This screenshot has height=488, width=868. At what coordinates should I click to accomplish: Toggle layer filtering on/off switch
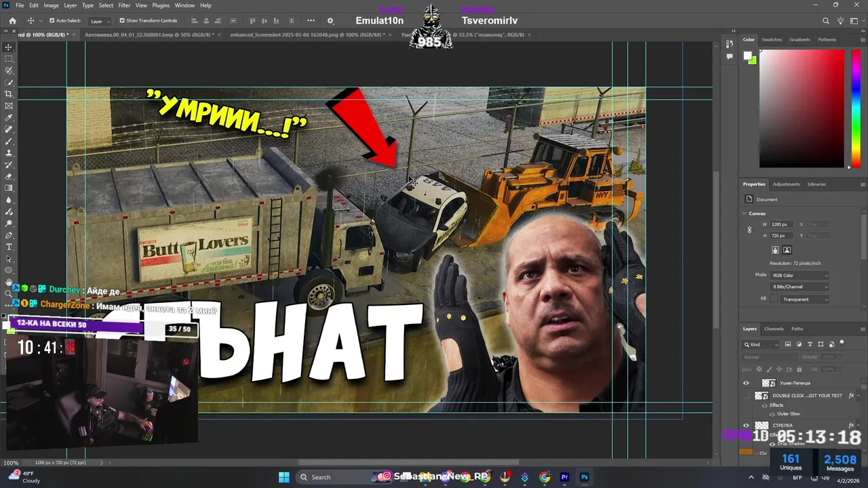(842, 343)
